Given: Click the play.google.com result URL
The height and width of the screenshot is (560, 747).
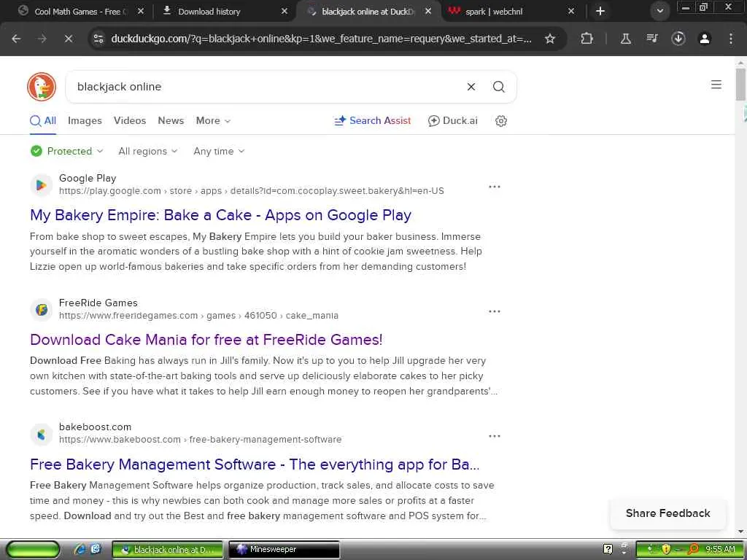Looking at the screenshot, I should (252, 191).
